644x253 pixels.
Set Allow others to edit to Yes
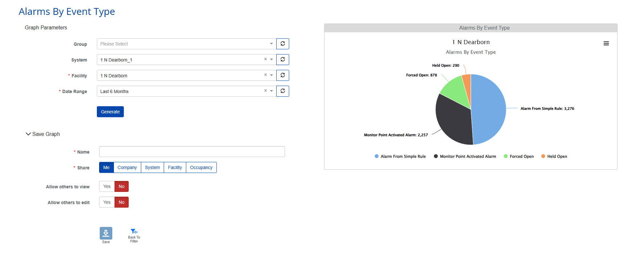[x=107, y=202]
